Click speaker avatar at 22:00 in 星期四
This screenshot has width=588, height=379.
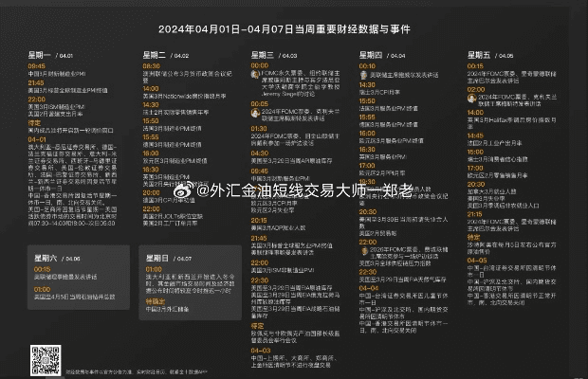(364, 248)
